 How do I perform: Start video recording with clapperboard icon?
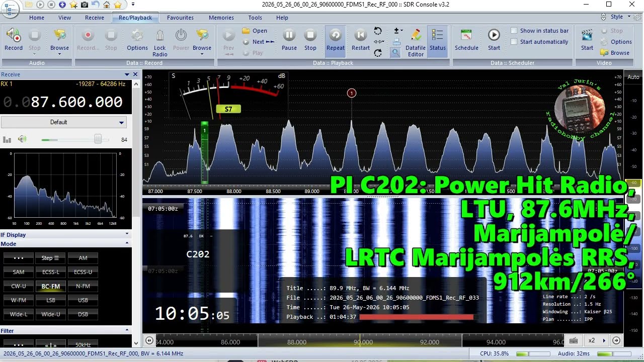[x=587, y=36]
